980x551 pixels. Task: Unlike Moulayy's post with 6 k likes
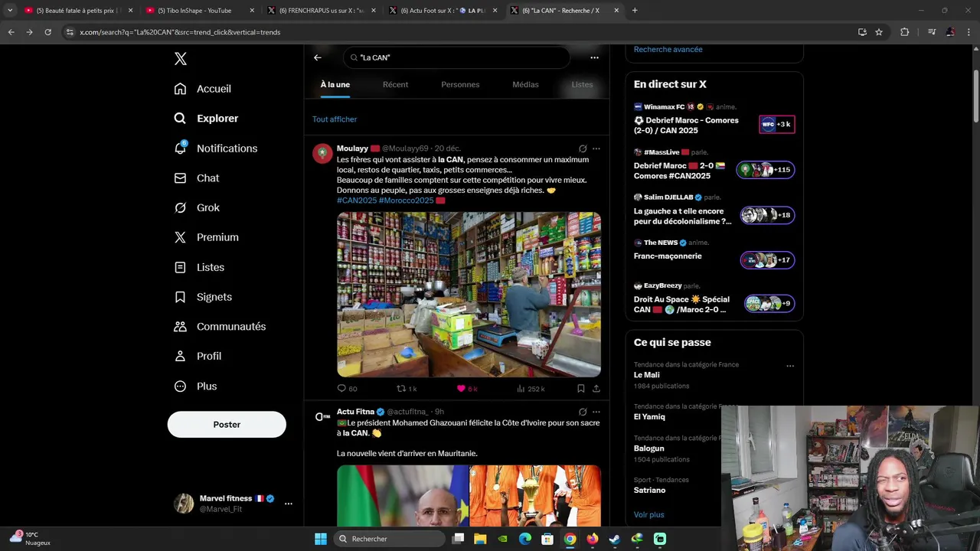[x=466, y=389]
